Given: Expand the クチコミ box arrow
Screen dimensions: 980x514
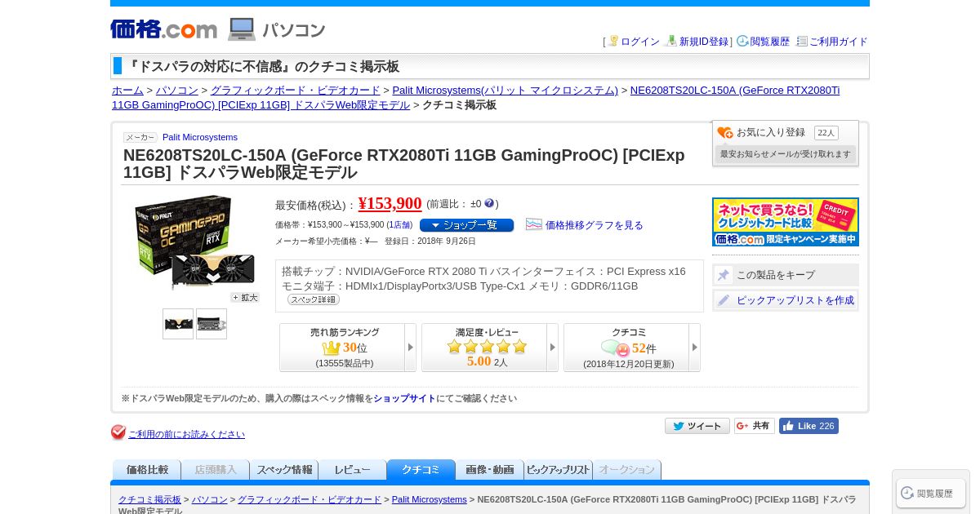Looking at the screenshot, I should [694, 348].
